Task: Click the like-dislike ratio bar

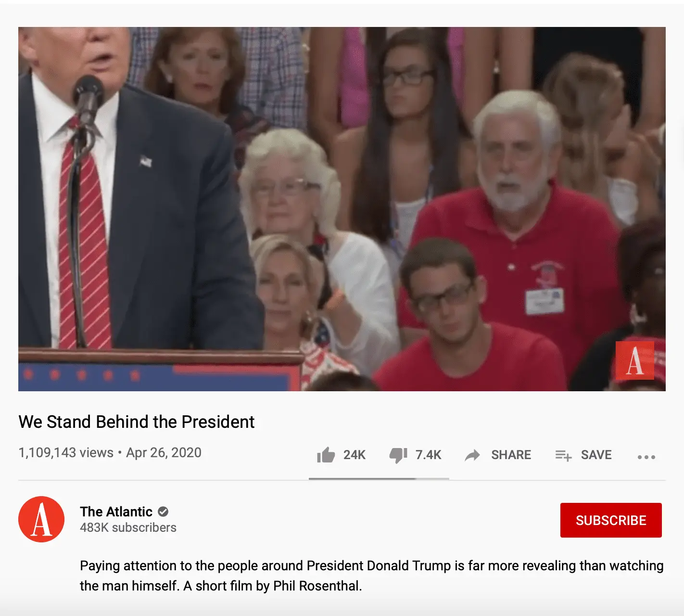Action: pyautogui.click(x=379, y=479)
